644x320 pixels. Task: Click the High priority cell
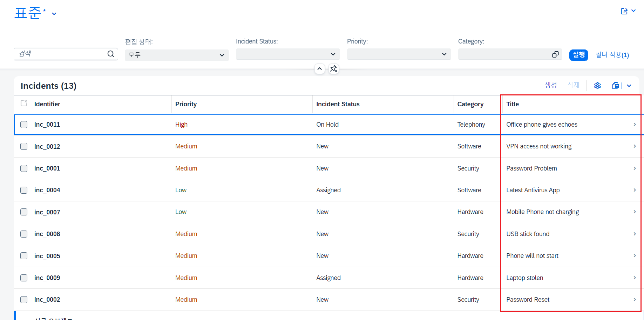[x=182, y=125]
